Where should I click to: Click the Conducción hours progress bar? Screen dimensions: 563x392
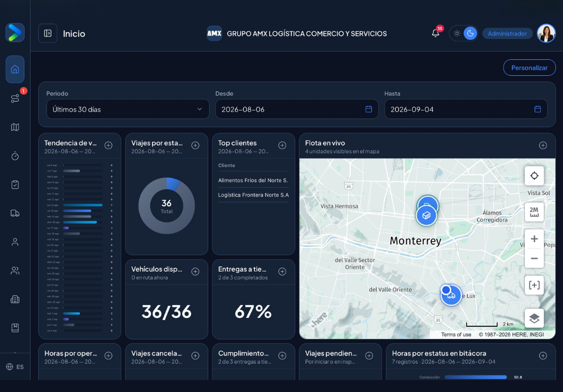point(476,377)
